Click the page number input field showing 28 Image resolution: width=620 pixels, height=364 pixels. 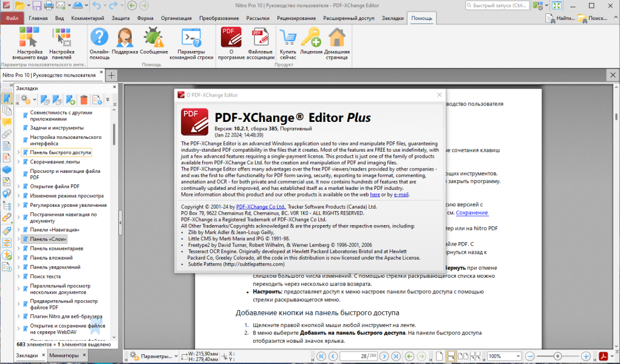[359, 356]
